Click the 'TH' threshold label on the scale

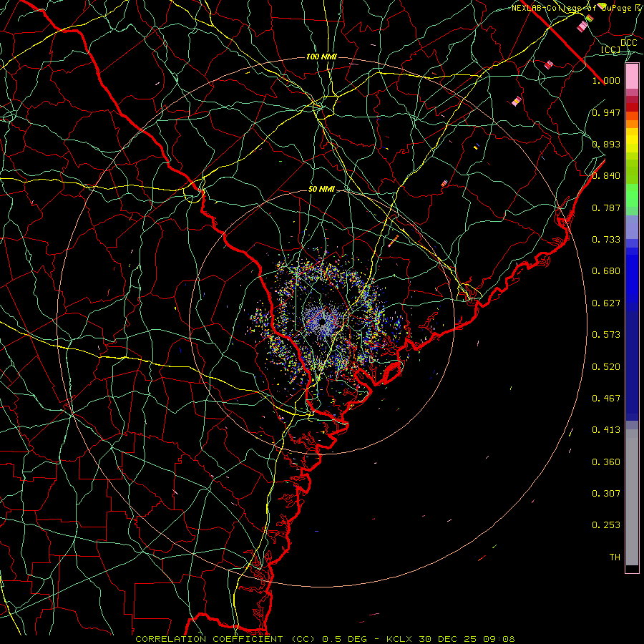(x=615, y=557)
